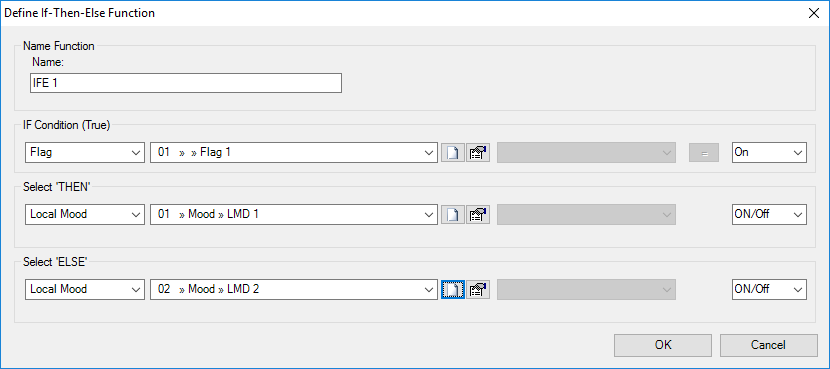Open ELSE ON/Off action dropdown
This screenshot has width=830, height=369.
[x=769, y=290]
